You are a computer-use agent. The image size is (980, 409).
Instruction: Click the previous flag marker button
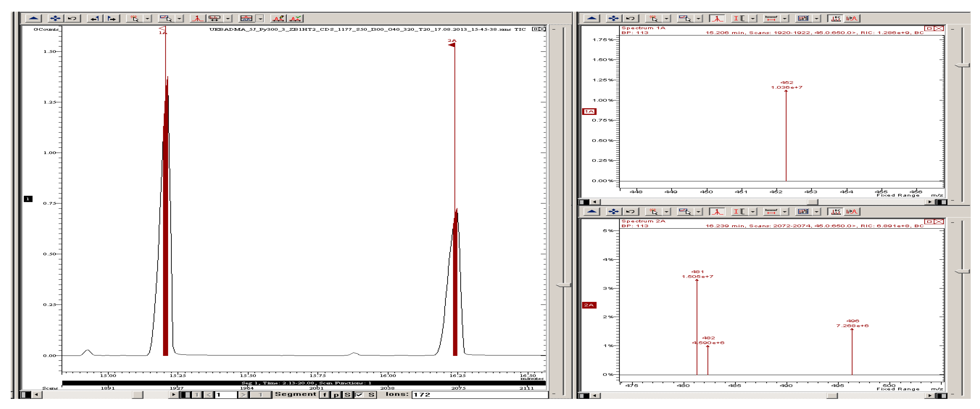click(95, 18)
